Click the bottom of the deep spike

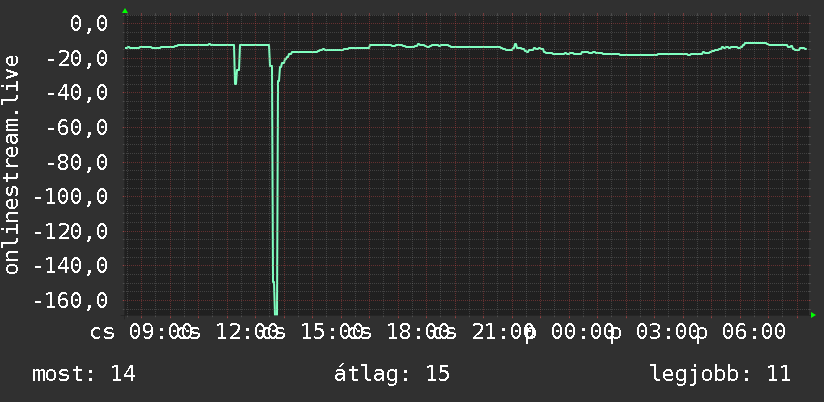pyautogui.click(x=276, y=313)
